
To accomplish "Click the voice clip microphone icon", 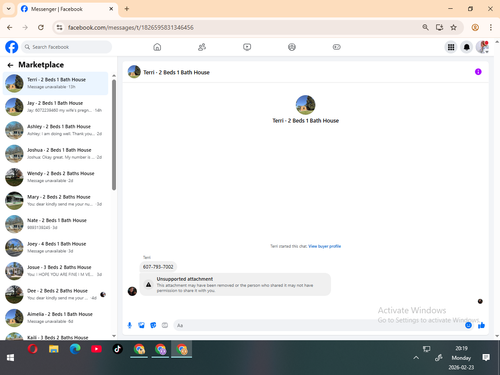I will click(130, 325).
